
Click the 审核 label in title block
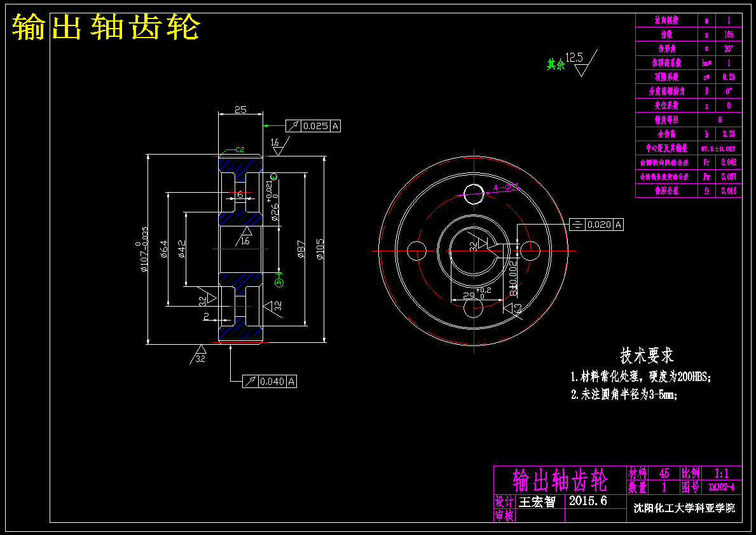(504, 515)
